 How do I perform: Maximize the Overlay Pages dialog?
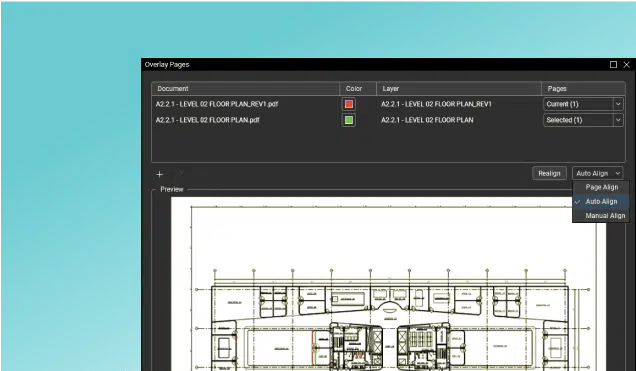pos(613,64)
